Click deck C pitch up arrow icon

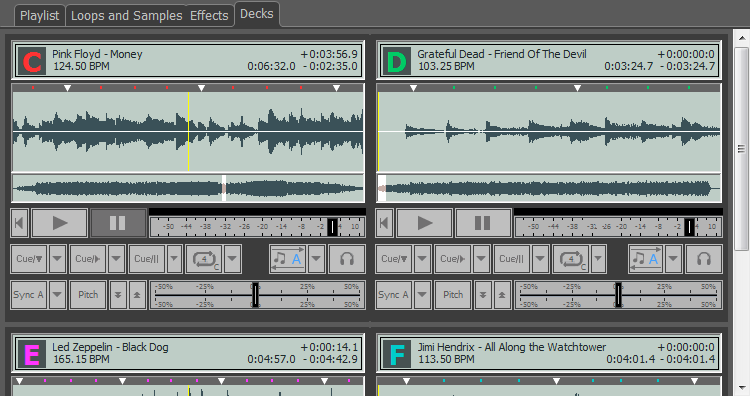(137, 295)
